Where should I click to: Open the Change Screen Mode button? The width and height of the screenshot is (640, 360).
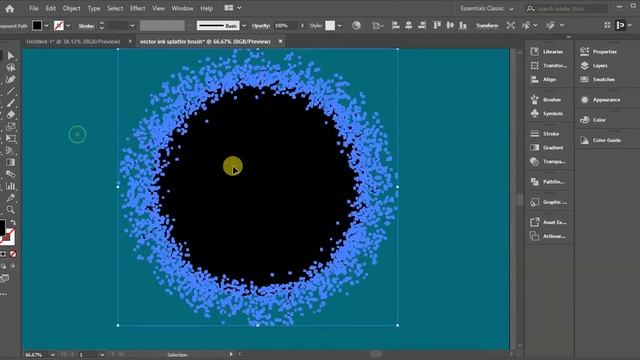[x=4, y=279]
